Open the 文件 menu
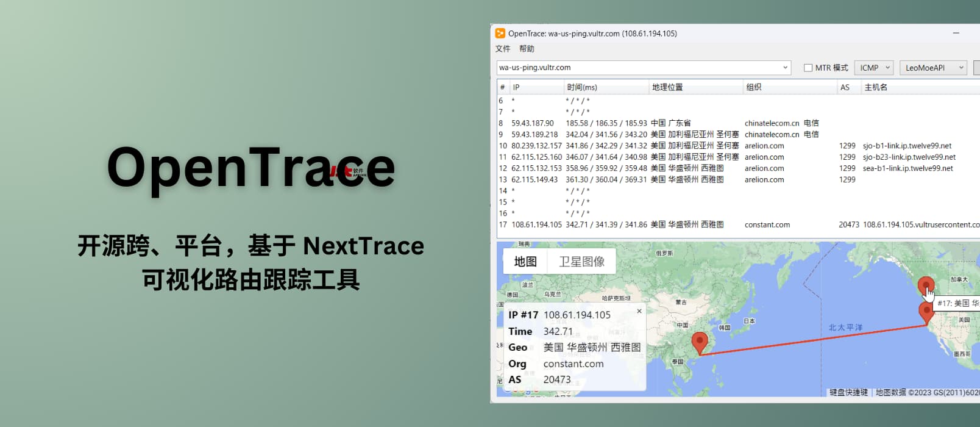Viewport: 980px width, 427px height. click(x=503, y=49)
